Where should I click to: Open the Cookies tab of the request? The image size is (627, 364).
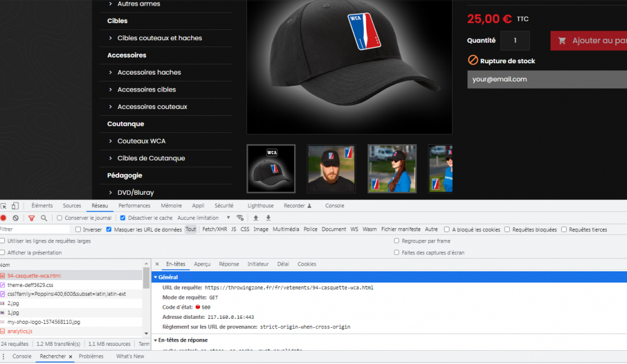pos(307,264)
